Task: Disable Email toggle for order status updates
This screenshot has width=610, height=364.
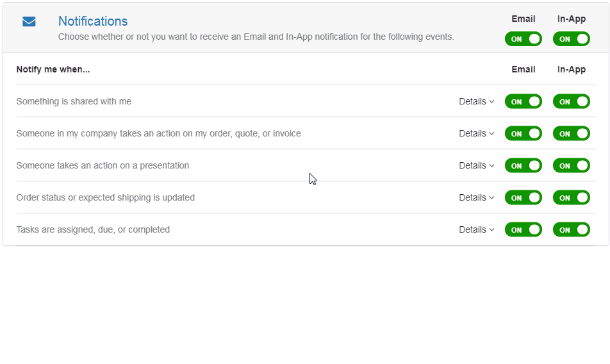Action: coord(523,197)
